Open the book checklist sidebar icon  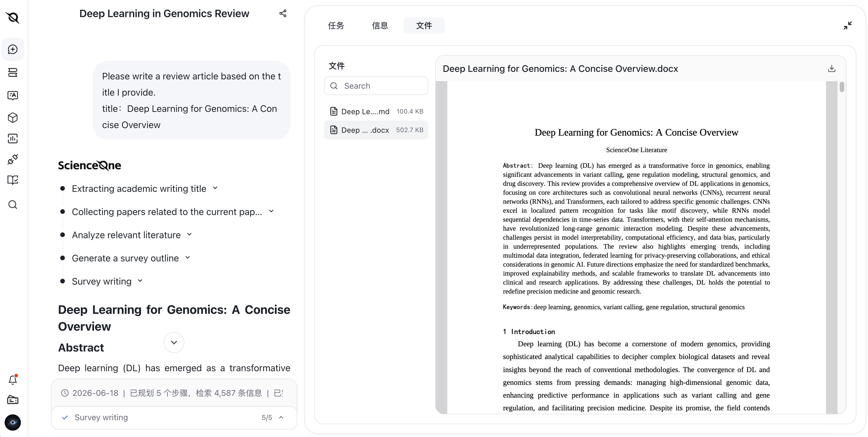point(13,180)
